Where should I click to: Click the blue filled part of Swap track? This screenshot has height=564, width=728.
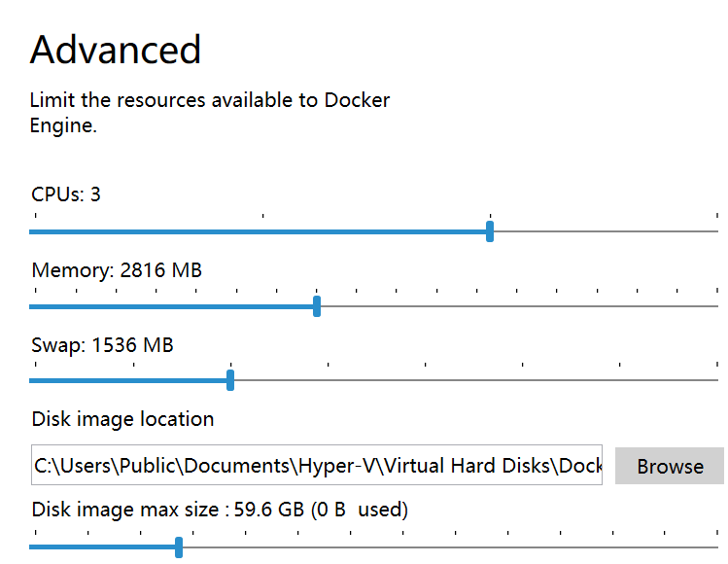tap(126, 380)
